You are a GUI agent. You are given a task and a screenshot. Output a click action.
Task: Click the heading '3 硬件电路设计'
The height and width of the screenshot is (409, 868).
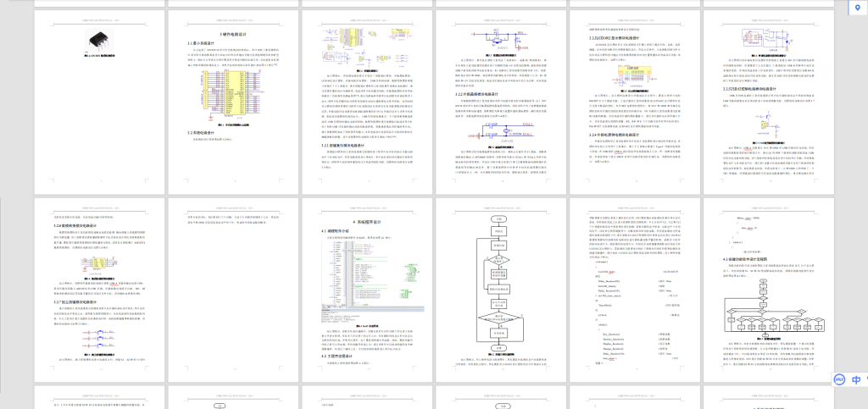[x=232, y=34]
